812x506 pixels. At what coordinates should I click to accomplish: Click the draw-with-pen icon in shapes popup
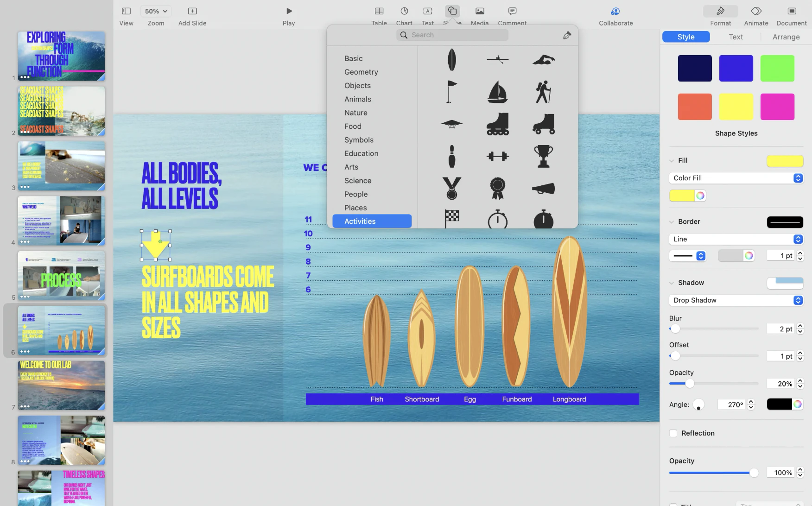click(567, 35)
